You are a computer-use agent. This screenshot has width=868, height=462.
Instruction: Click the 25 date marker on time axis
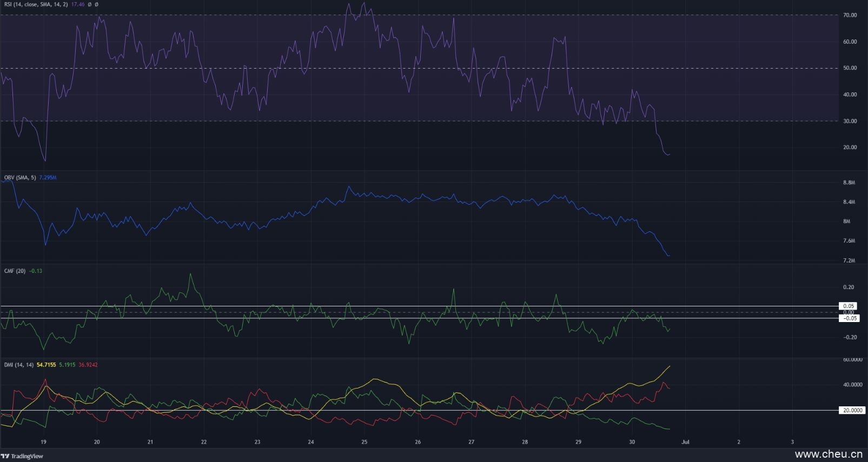pyautogui.click(x=364, y=441)
